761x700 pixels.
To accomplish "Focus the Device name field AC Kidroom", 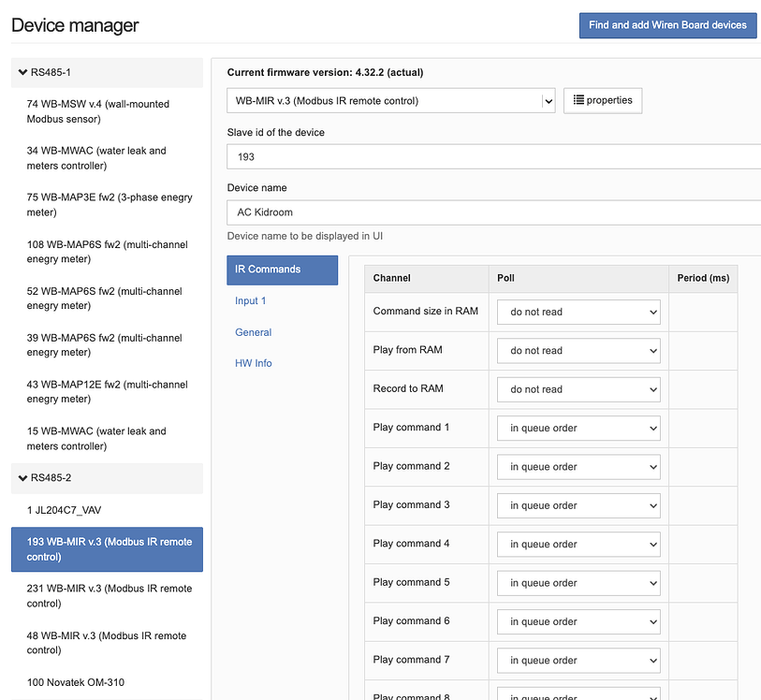I will pyautogui.click(x=493, y=212).
